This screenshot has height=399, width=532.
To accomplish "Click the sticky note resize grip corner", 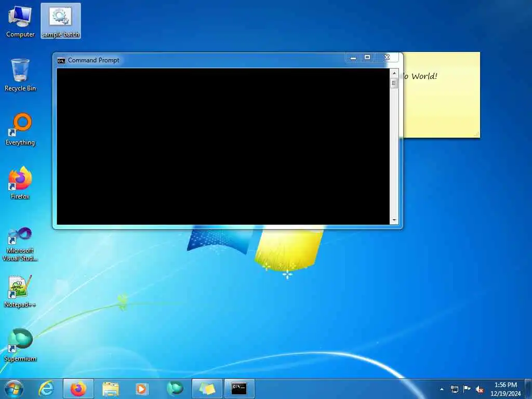I will tap(477, 135).
